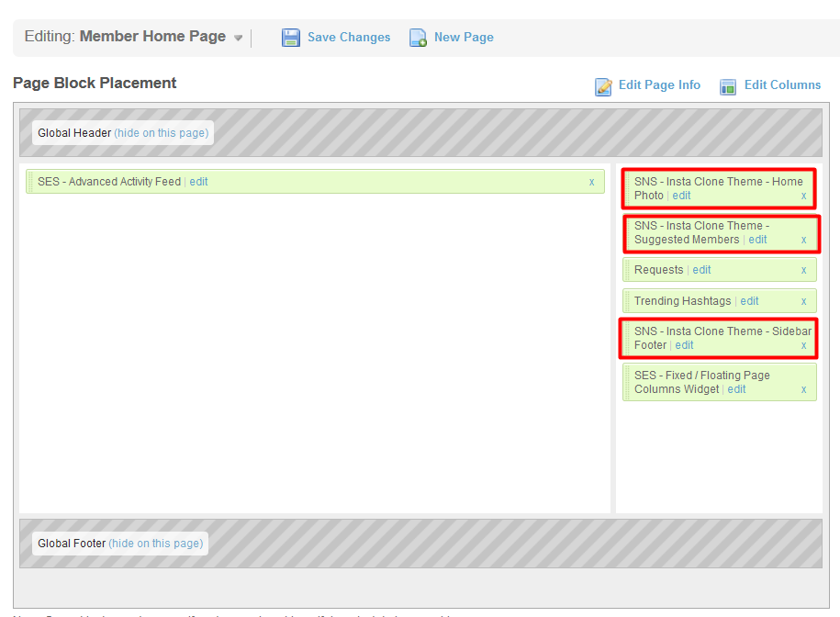This screenshot has width=840, height=617.
Task: Edit the Suggested Members widget settings
Action: click(757, 240)
